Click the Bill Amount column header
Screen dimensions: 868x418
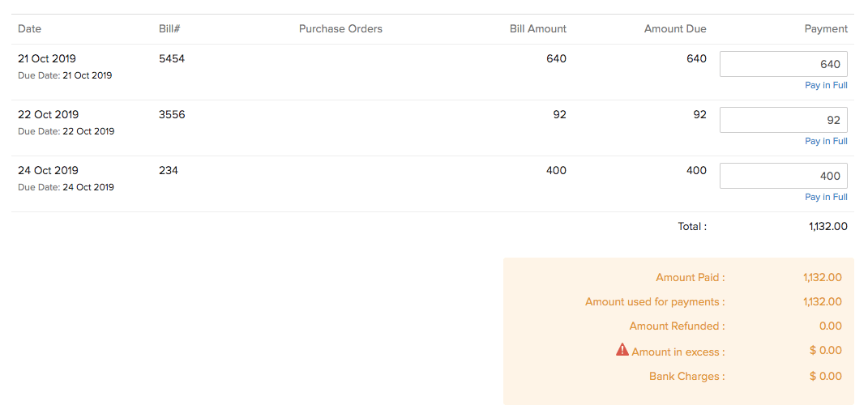click(x=537, y=28)
